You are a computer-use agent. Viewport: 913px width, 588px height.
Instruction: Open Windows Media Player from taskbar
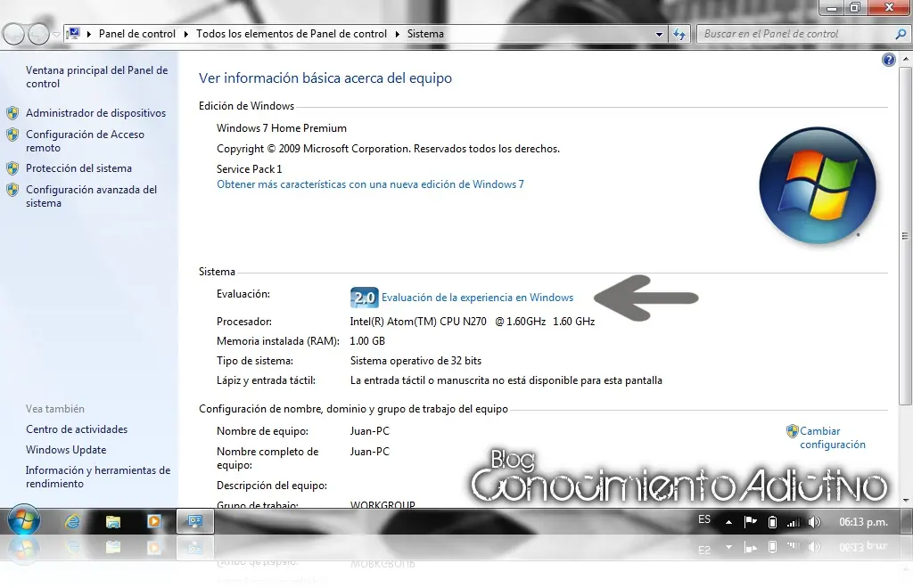point(153,522)
